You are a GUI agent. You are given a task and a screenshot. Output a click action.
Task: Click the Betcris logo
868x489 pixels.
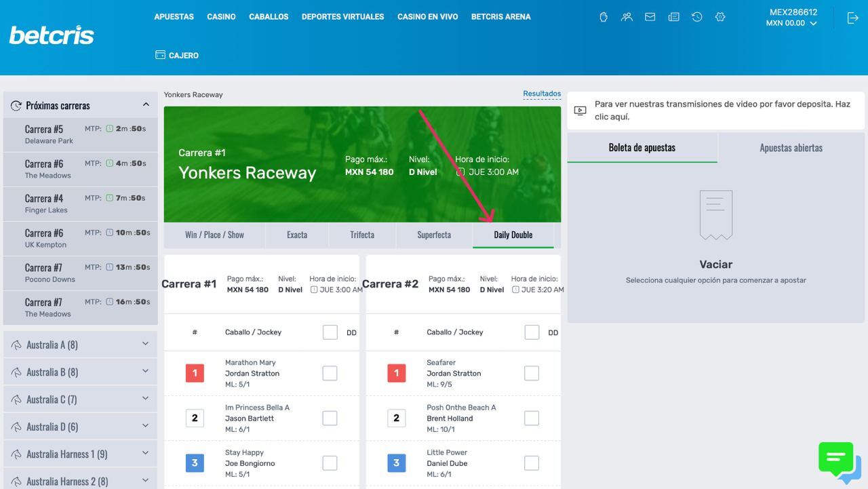[x=52, y=35]
